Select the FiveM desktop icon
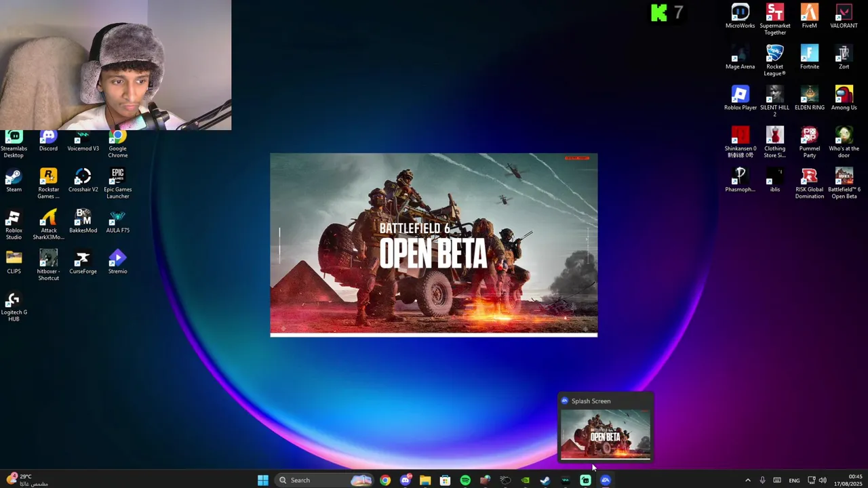Screen dimensions: 868x488 809,16
